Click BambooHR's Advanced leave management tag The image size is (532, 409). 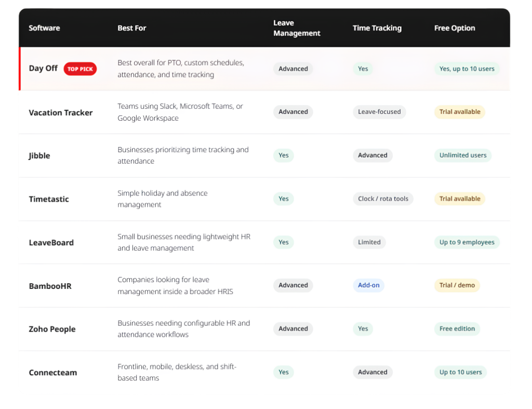point(293,285)
